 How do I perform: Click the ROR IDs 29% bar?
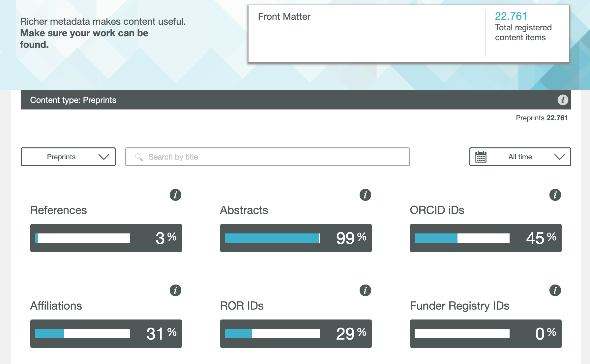tap(272, 334)
